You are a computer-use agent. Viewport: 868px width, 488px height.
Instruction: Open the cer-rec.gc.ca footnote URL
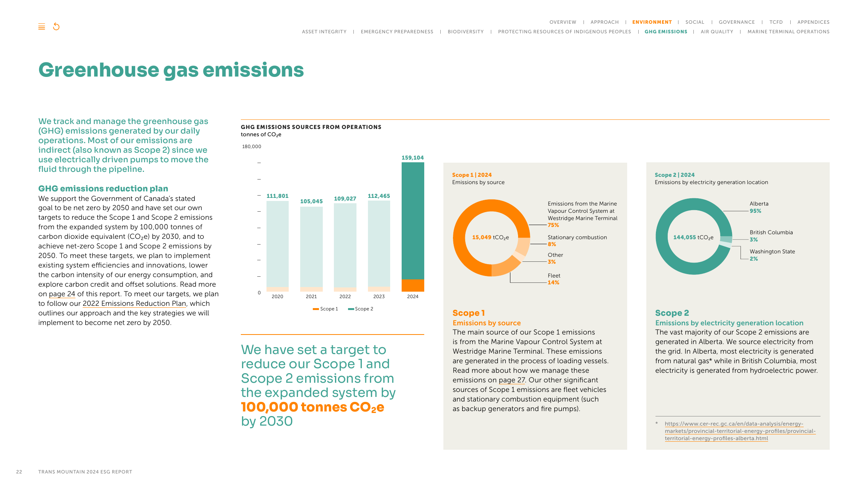click(x=740, y=431)
